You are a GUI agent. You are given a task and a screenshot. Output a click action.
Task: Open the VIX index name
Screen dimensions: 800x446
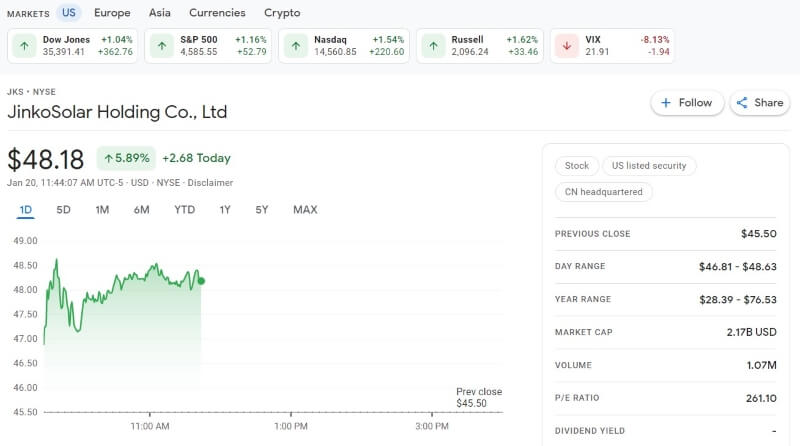click(593, 40)
